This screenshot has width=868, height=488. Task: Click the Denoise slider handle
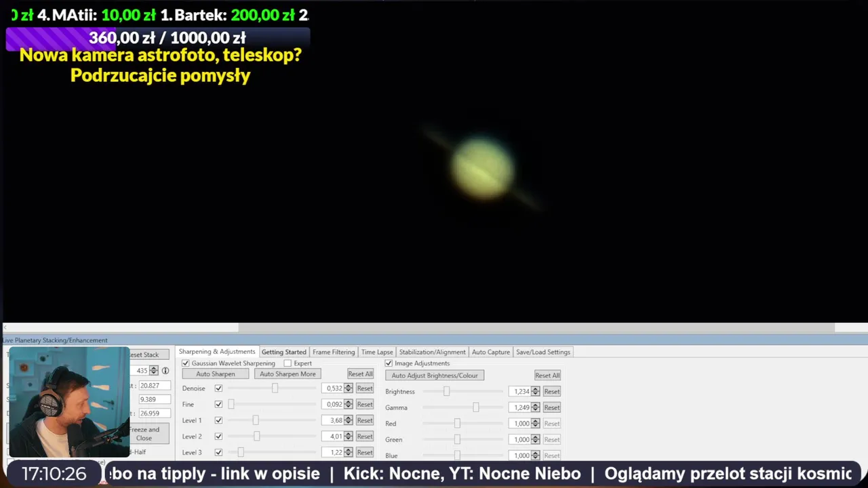tap(275, 388)
